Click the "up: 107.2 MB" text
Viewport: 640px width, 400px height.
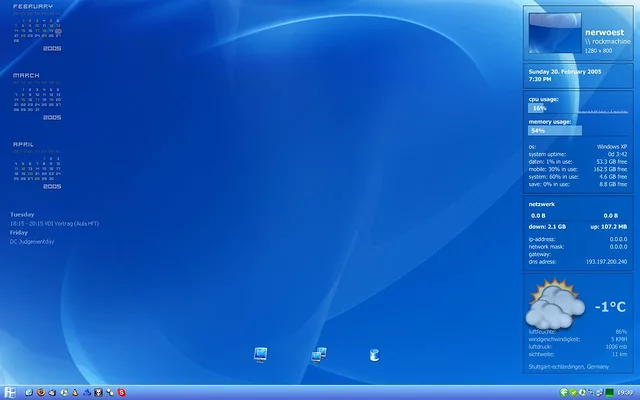(609, 227)
